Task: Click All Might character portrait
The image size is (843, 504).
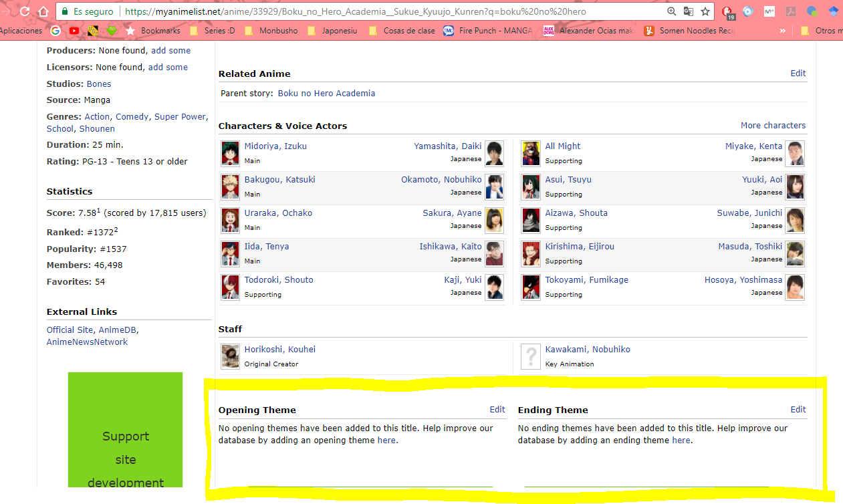Action: pos(531,153)
